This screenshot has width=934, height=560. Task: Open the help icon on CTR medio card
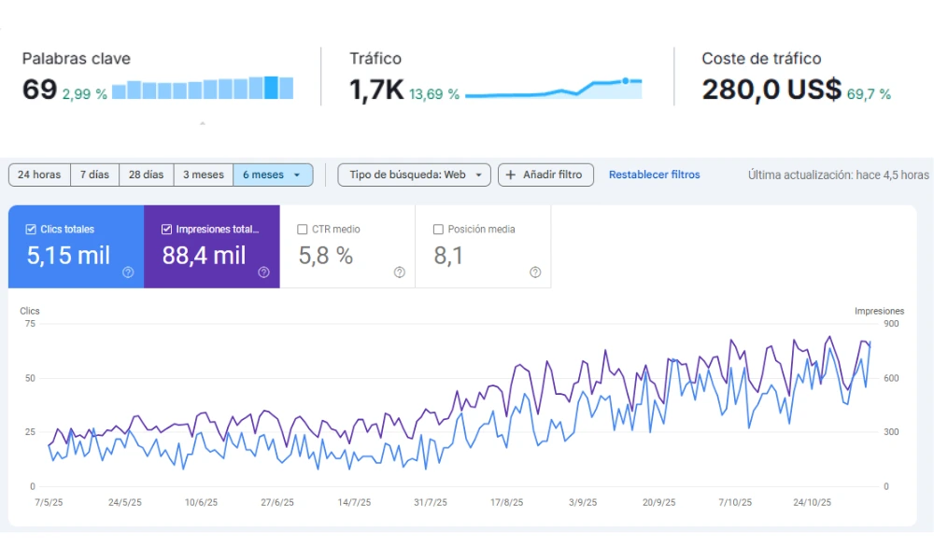tap(399, 273)
